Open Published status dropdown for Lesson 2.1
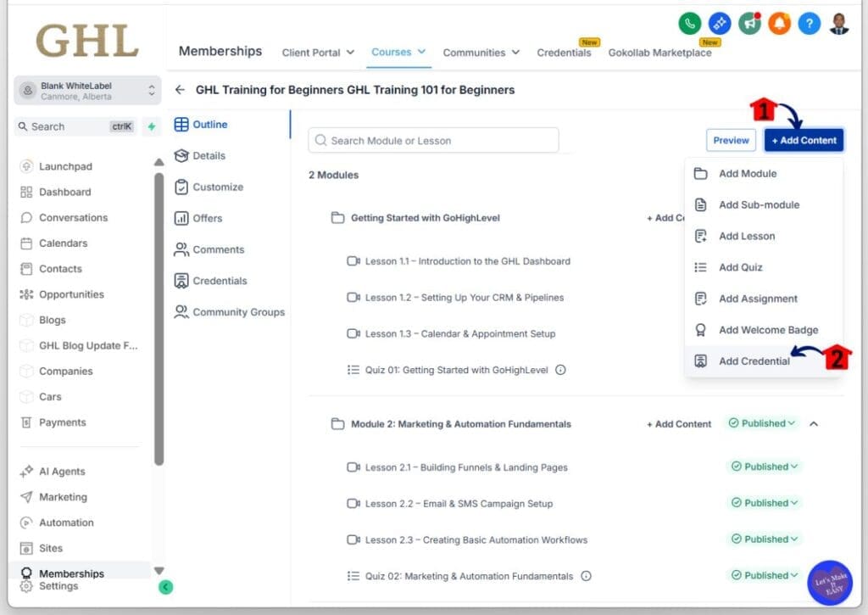Image resolution: width=868 pixels, height=615 pixels. [x=763, y=467]
